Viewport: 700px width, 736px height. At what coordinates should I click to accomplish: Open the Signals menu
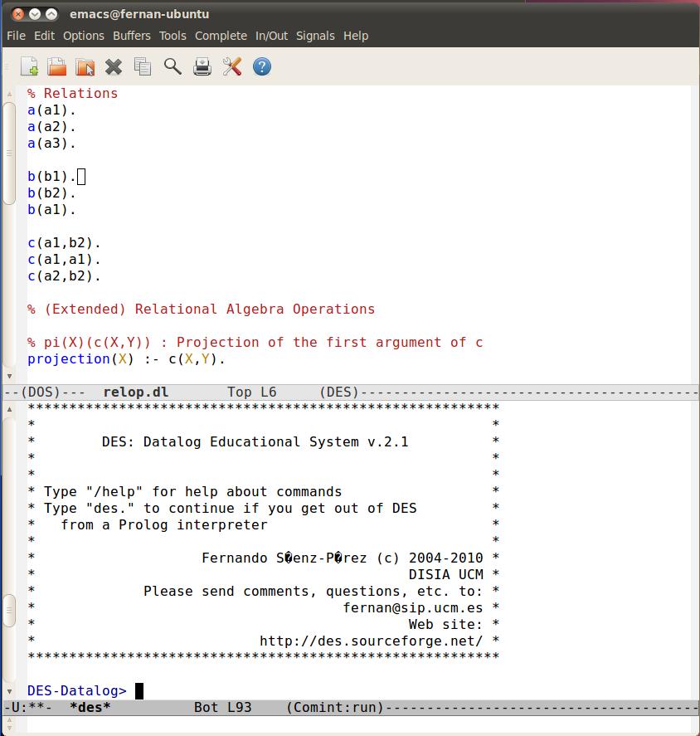click(x=315, y=36)
